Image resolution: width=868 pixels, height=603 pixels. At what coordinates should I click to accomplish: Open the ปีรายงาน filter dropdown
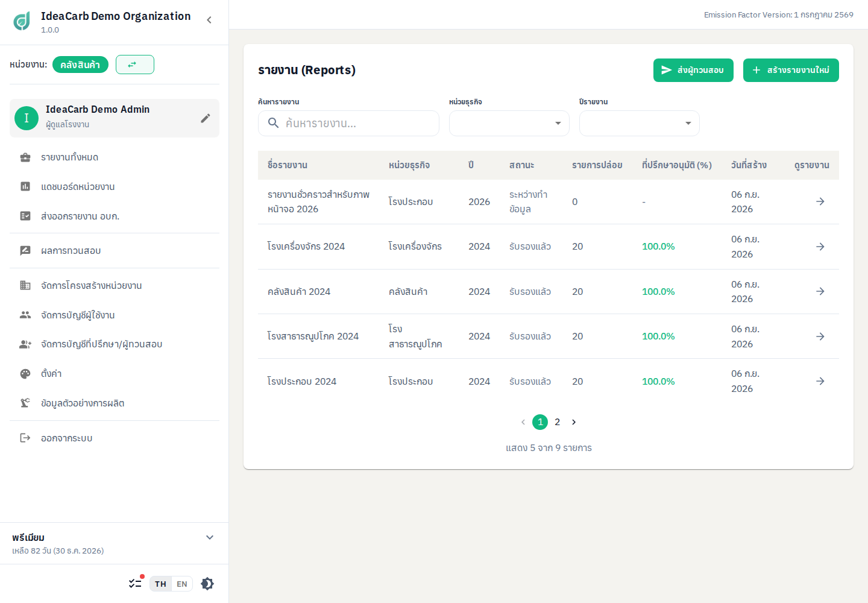(640, 123)
